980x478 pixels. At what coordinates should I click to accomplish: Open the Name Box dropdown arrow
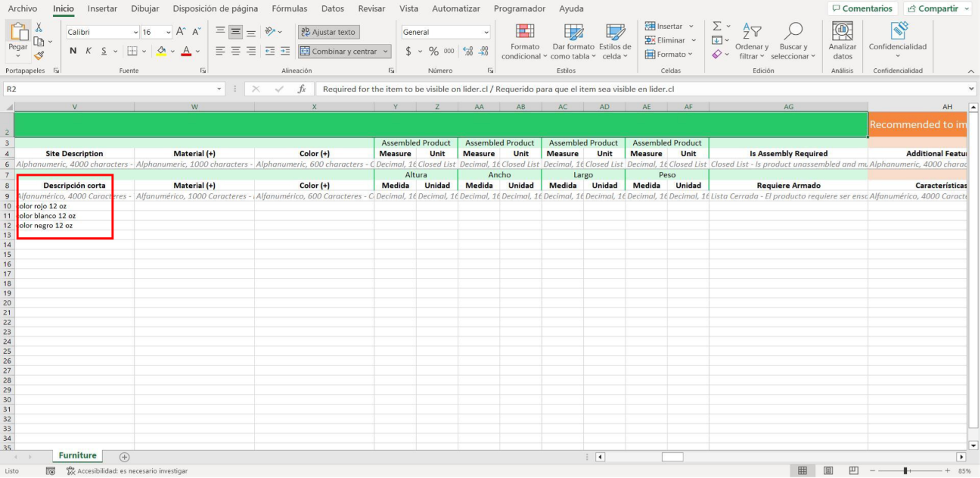click(219, 89)
